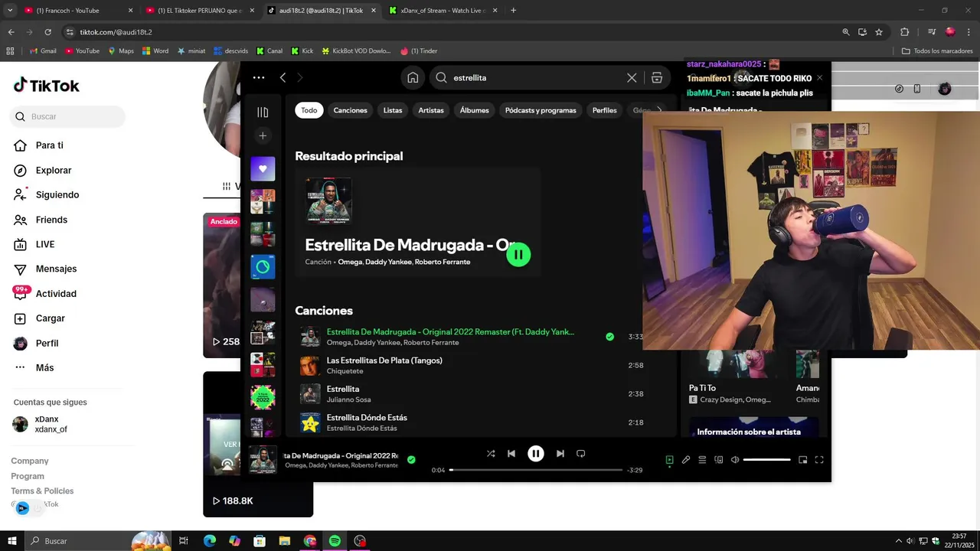Open Spotify home screen

point(413,77)
